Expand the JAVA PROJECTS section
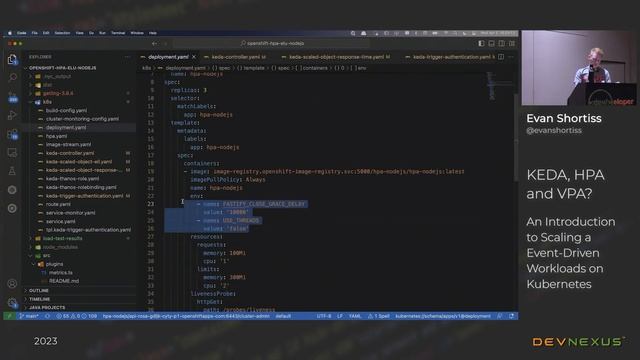Viewport: 640px width, 360px height. [47, 308]
